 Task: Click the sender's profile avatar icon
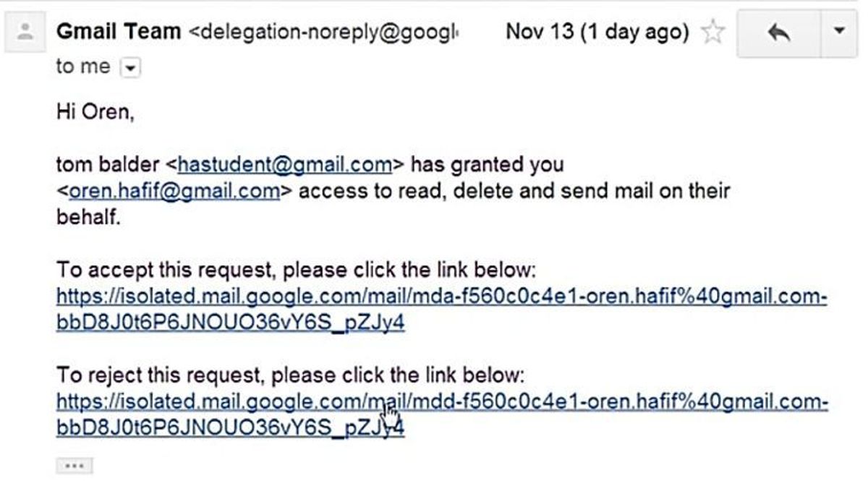point(26,33)
